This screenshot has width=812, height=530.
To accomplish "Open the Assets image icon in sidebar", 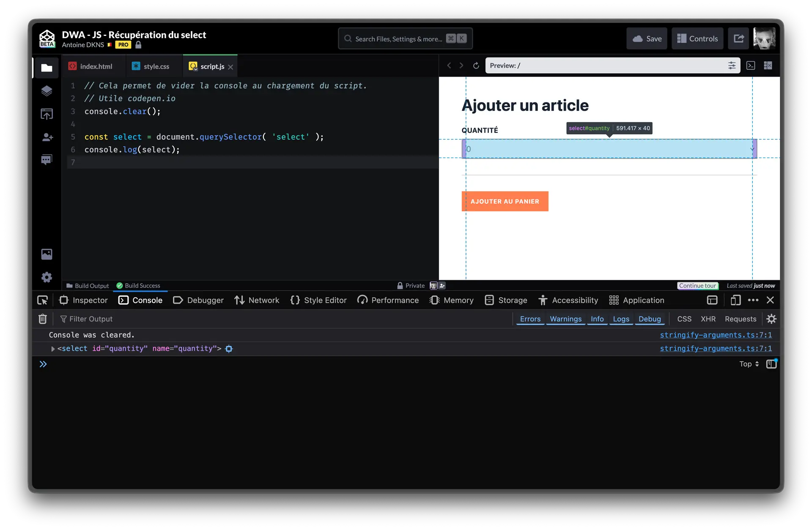I will point(47,254).
